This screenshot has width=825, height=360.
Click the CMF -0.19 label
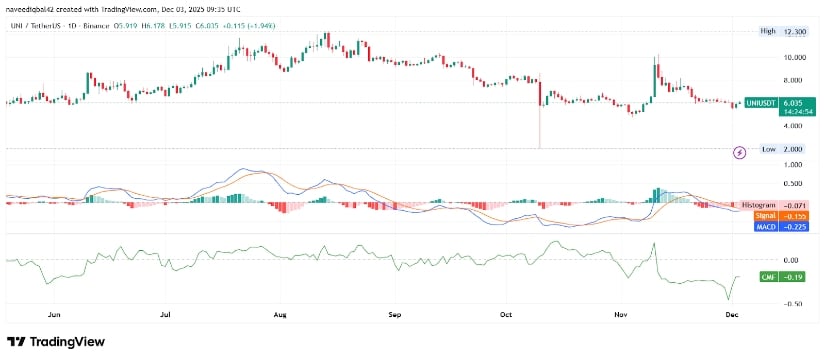783,276
